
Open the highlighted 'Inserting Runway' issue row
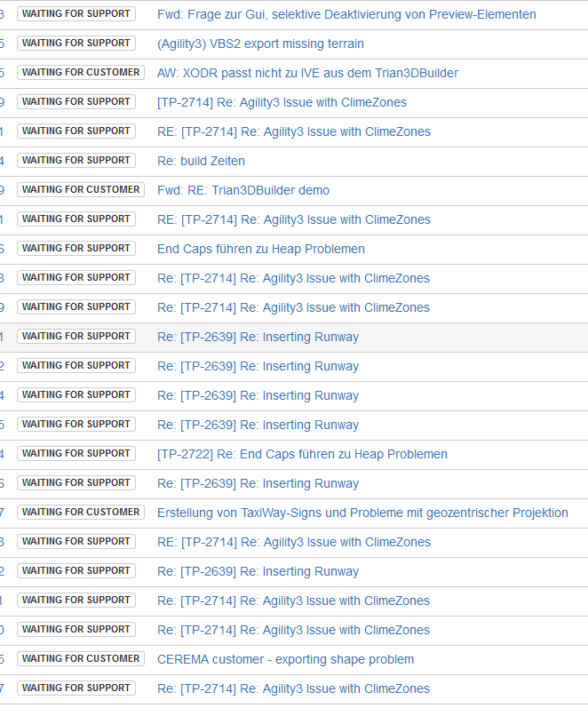pyautogui.click(x=258, y=337)
